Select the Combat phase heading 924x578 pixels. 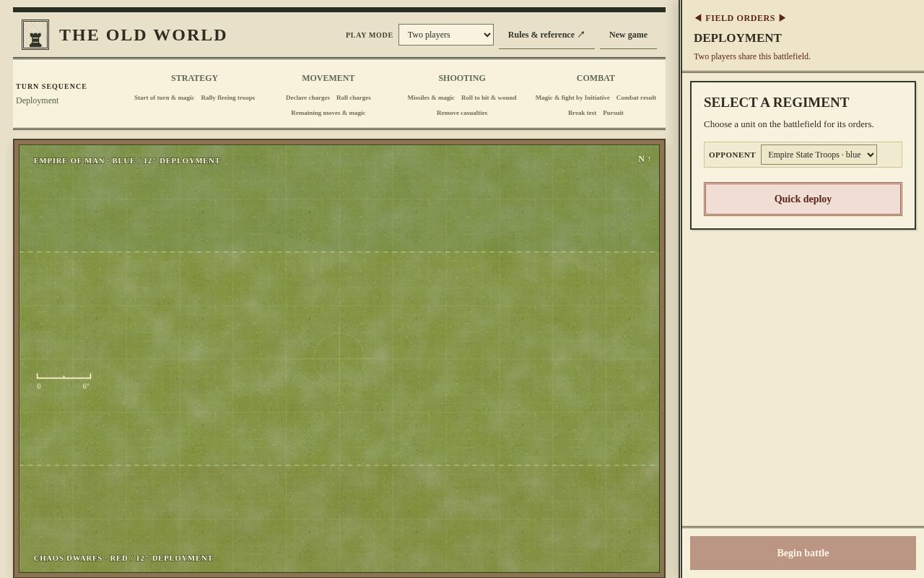tap(596, 78)
